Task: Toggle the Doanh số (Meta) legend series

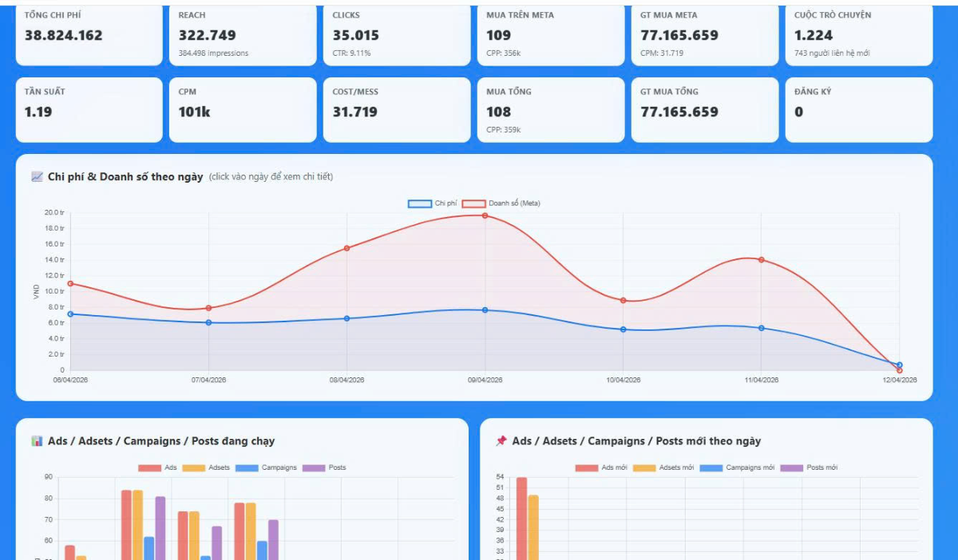Action: (501, 203)
